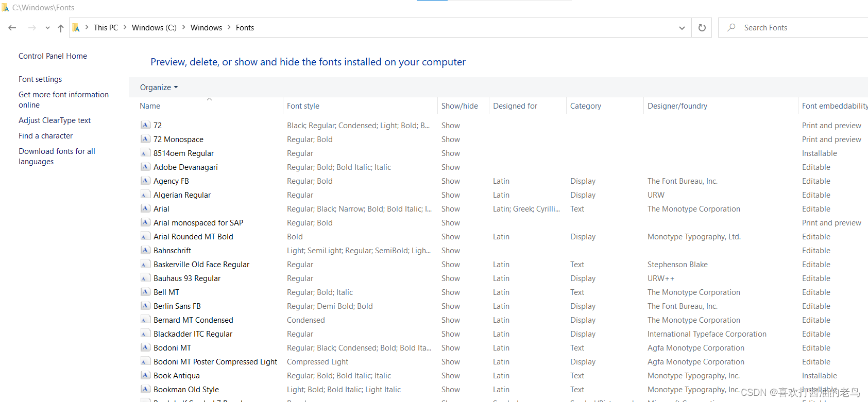The width and height of the screenshot is (868, 402).
Task: Select the Agency FB font icon
Action: click(x=145, y=181)
